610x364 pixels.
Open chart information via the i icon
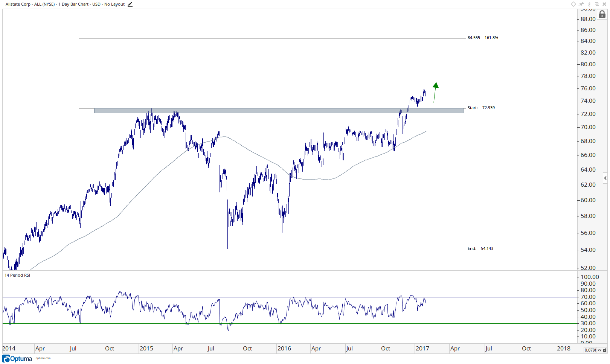(x=589, y=4)
